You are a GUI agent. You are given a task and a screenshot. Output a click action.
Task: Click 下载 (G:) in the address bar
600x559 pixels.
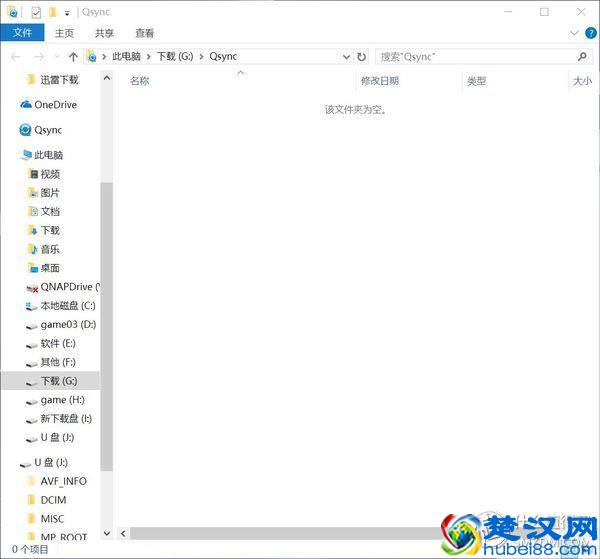tap(175, 57)
